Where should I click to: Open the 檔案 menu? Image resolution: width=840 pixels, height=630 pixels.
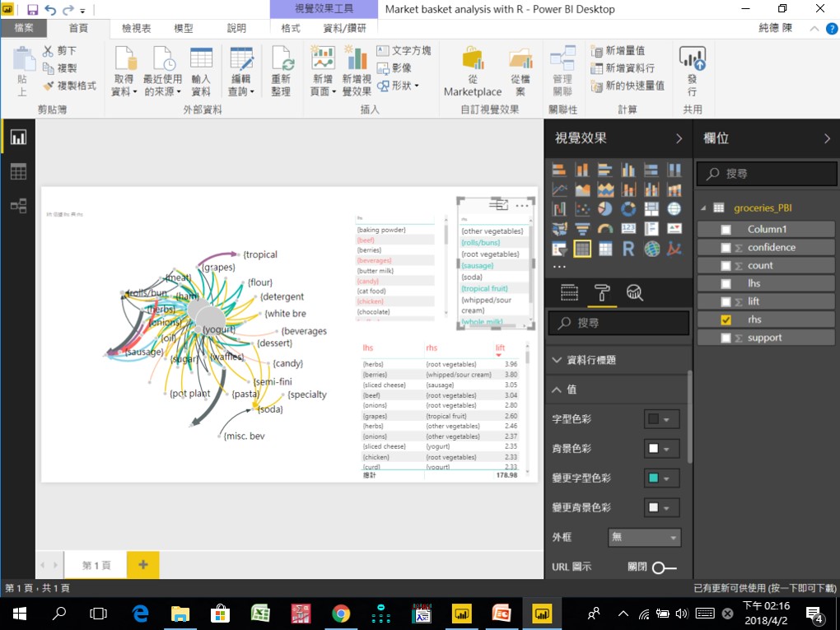24,28
